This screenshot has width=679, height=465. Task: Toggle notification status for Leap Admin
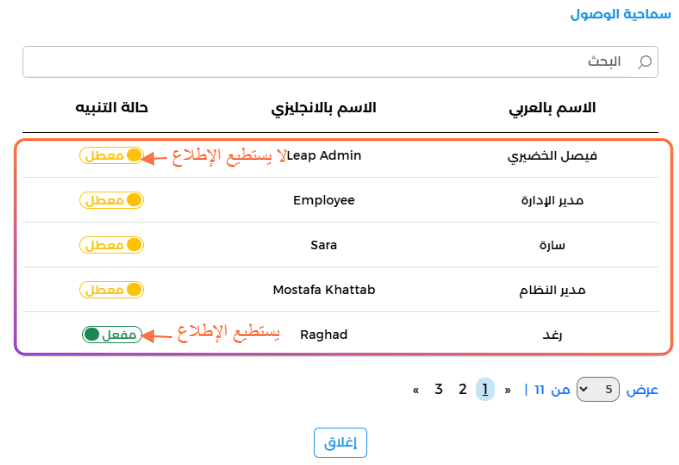point(111,155)
